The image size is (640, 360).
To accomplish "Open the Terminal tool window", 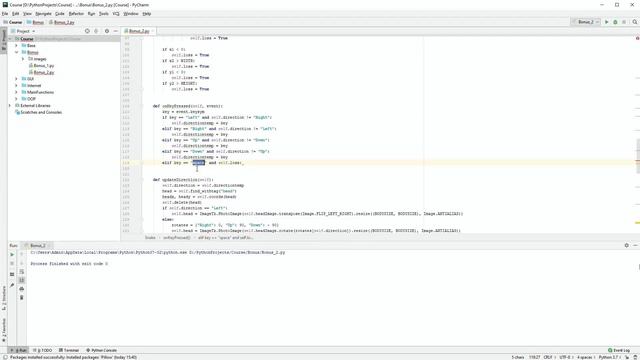I will coord(69,350).
